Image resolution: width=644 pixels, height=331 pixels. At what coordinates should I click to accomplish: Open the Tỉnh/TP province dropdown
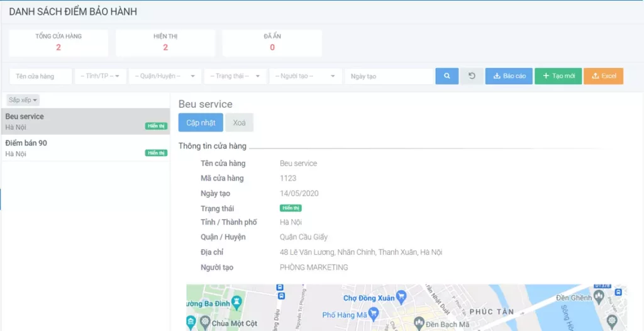pos(101,76)
